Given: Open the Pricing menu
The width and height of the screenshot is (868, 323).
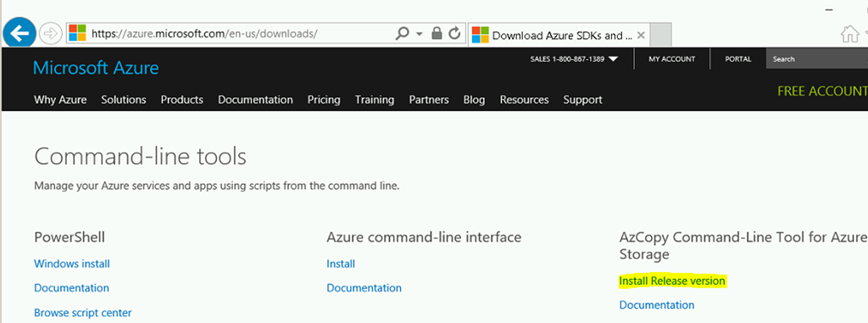Looking at the screenshot, I should pos(324,100).
